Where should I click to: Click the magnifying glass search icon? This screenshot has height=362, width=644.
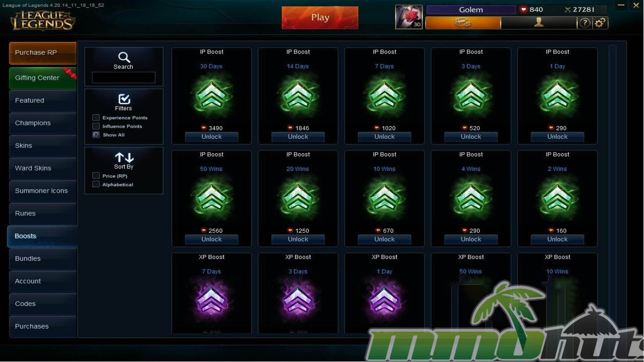click(x=124, y=57)
